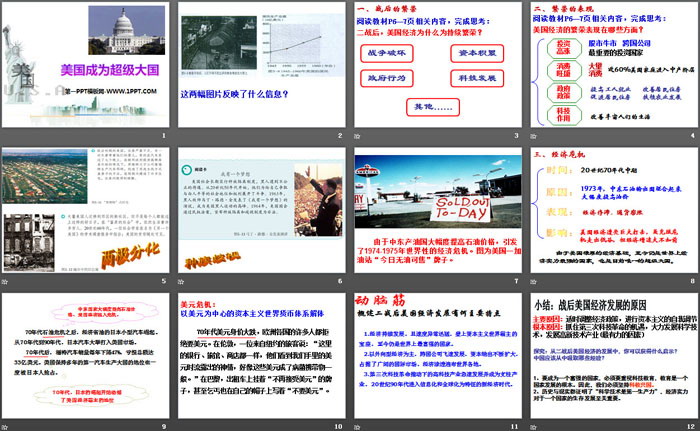Select slide 3 with red outlined boxes

(x=438, y=65)
